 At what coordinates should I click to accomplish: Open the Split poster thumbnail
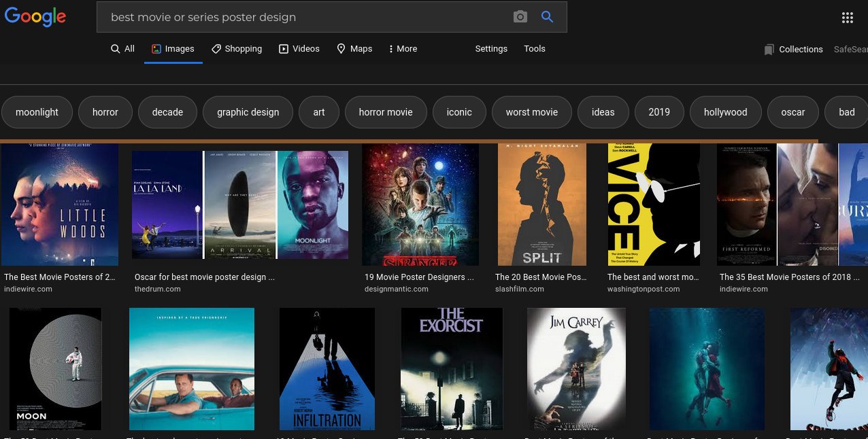pyautogui.click(x=542, y=205)
